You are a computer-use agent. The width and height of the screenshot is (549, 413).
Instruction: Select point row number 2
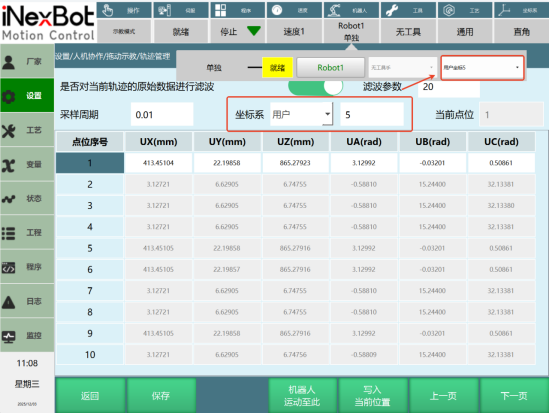click(90, 184)
